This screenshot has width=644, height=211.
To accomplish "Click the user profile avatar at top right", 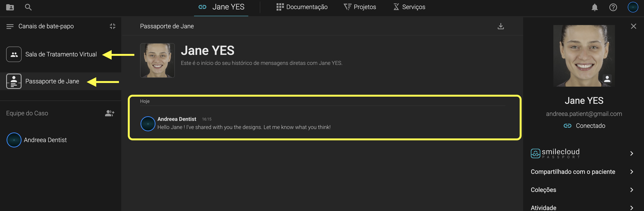I will [x=633, y=7].
